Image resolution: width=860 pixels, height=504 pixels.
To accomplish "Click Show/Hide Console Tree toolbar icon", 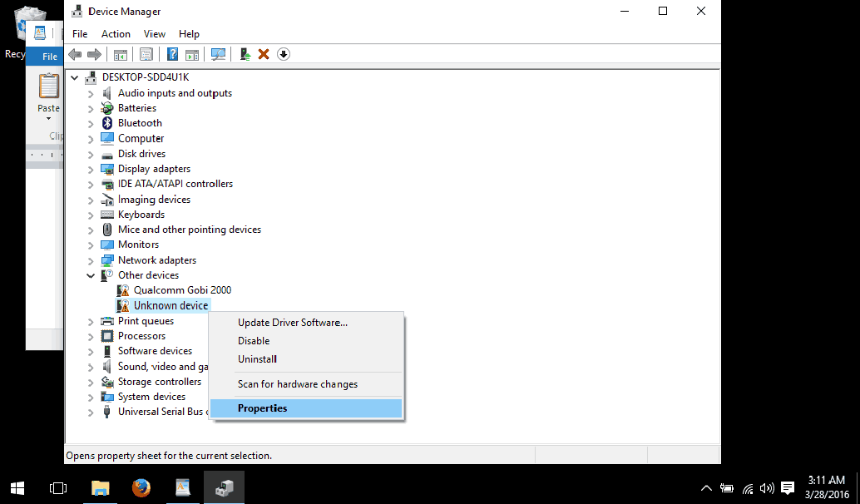I will point(120,54).
